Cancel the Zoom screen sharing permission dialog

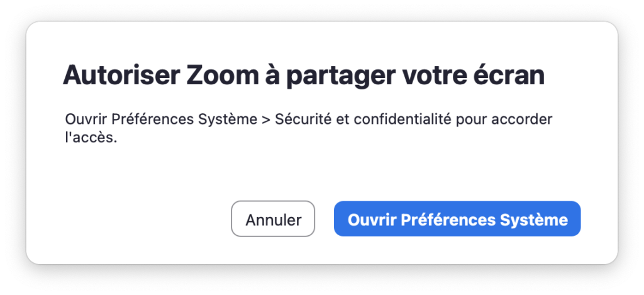tap(273, 219)
